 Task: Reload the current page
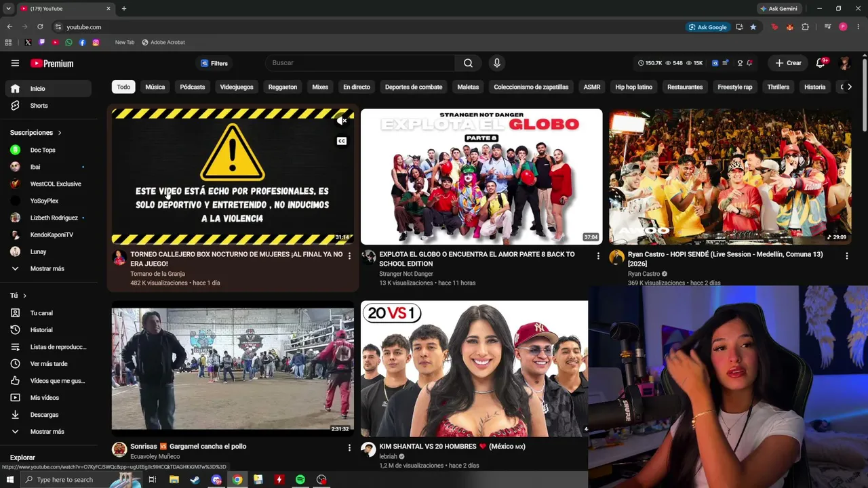pos(40,27)
